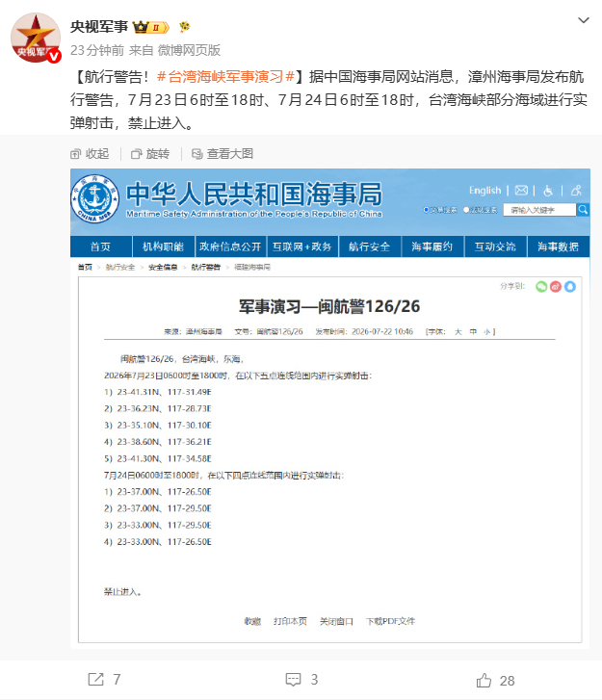Click the wheelchair accessibility icon
This screenshot has width=602, height=700.
pyautogui.click(x=548, y=191)
